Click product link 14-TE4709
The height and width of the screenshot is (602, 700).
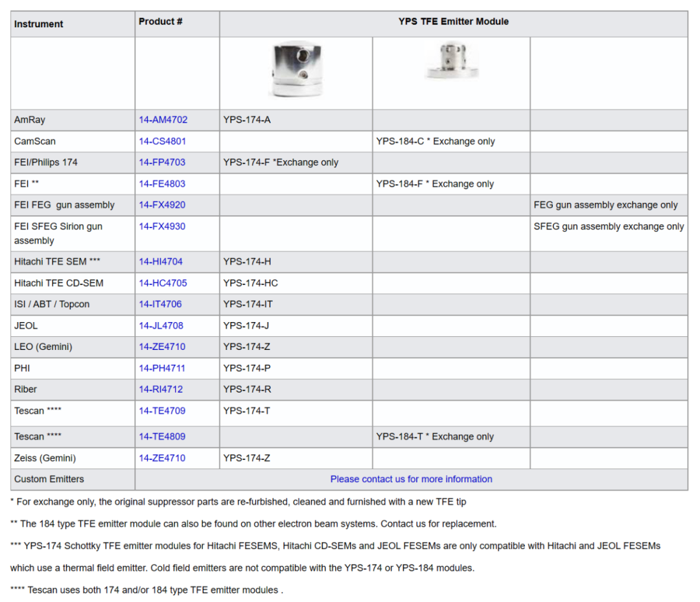tap(162, 411)
